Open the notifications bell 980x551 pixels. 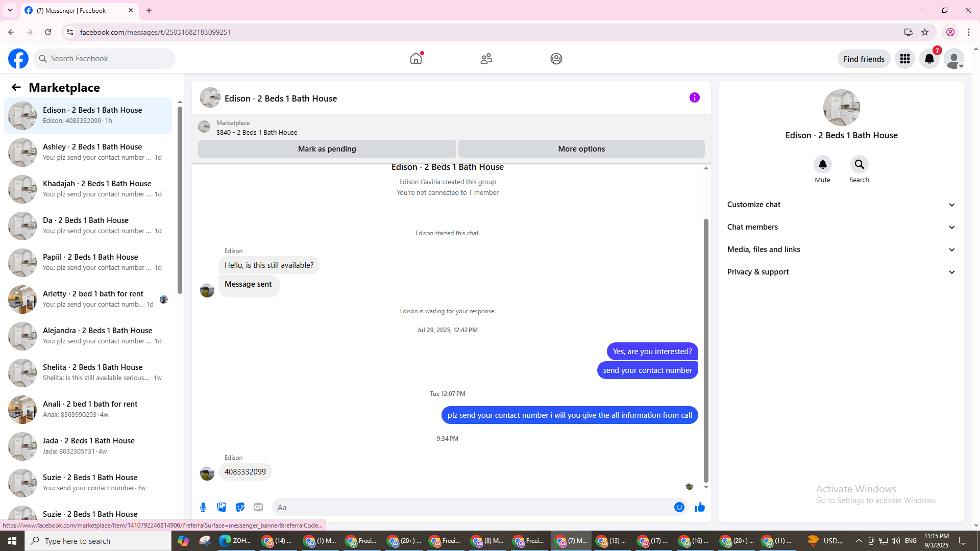click(x=929, y=59)
